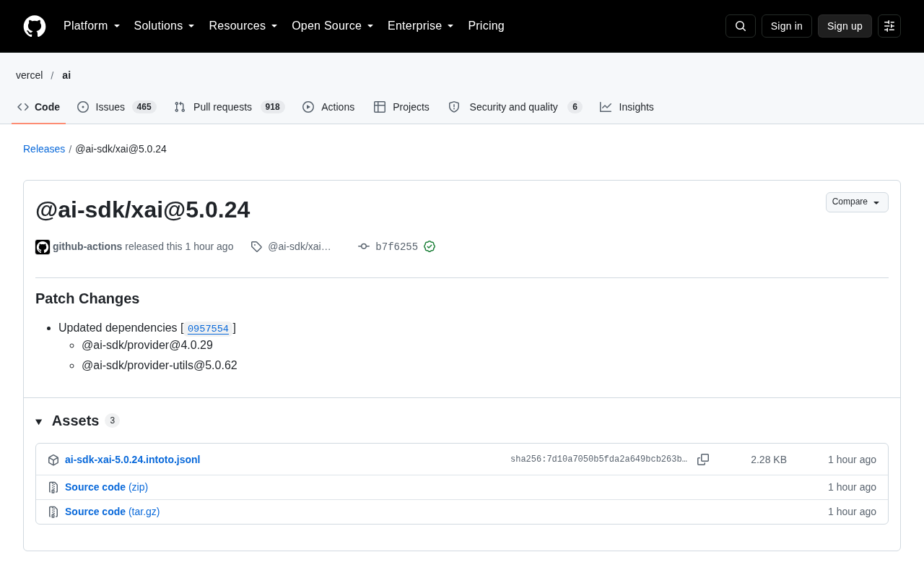Go to the vercel owner page

30,75
